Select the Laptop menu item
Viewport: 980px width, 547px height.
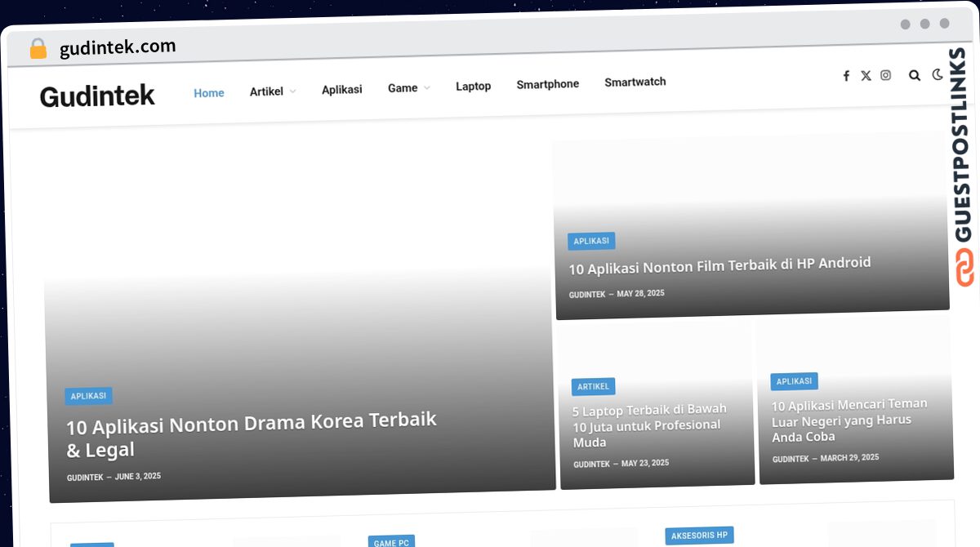[x=473, y=86]
